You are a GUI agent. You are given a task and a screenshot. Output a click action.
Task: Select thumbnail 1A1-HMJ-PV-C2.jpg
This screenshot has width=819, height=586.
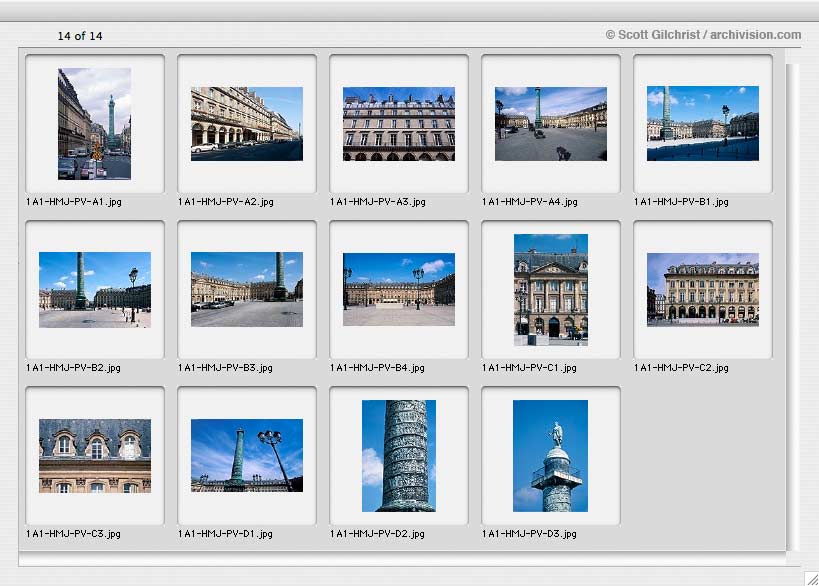coord(703,290)
